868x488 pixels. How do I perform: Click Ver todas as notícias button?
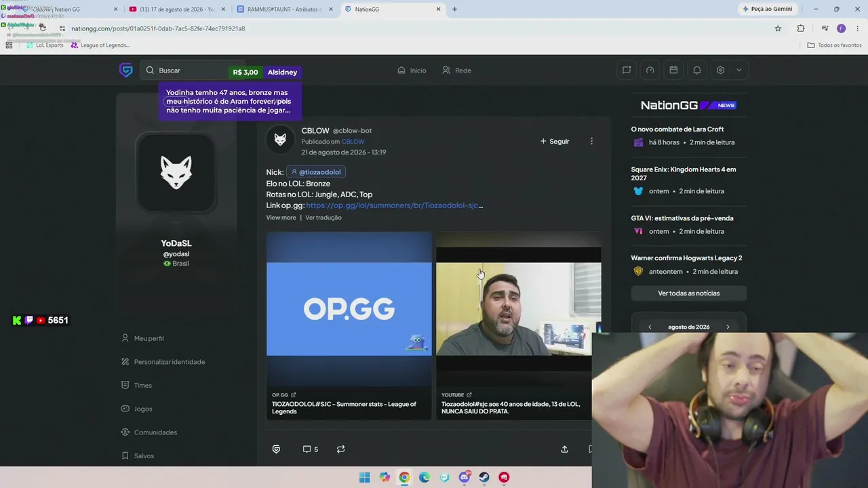click(x=688, y=293)
